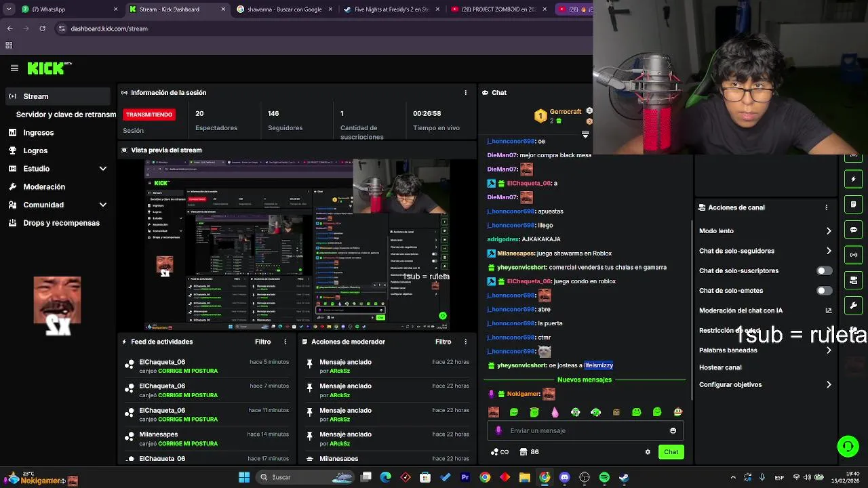Click the Windows taskbar Buscar box
Image resolution: width=868 pixels, height=488 pixels.
(x=305, y=477)
